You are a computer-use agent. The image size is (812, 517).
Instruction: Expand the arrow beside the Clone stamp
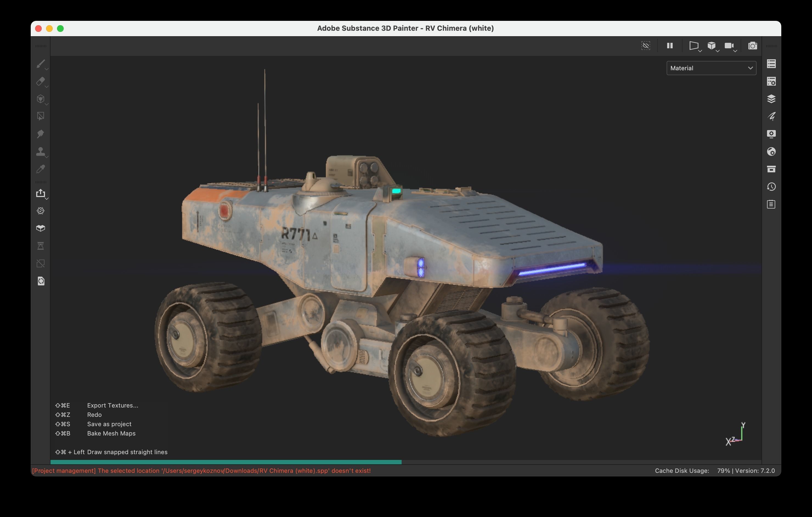click(47, 157)
